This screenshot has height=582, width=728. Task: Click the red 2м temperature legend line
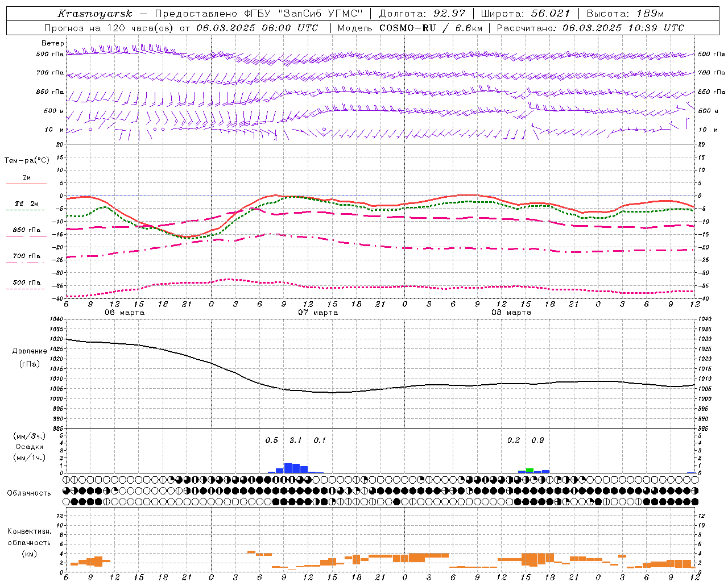[x=27, y=184]
